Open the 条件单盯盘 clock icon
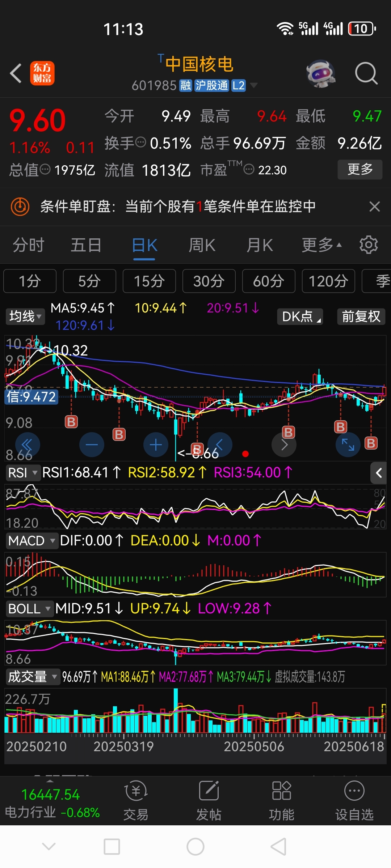391x868 pixels. [20, 207]
